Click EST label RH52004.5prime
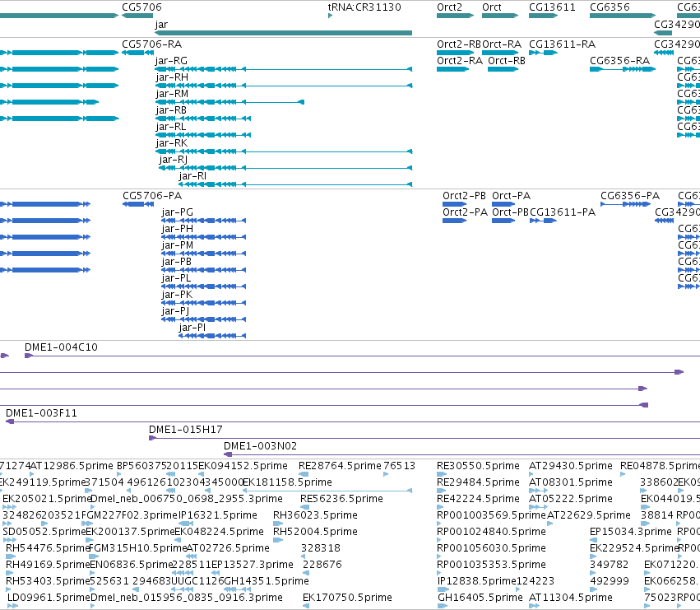Viewport: 700px width, 610px height. coord(315,532)
